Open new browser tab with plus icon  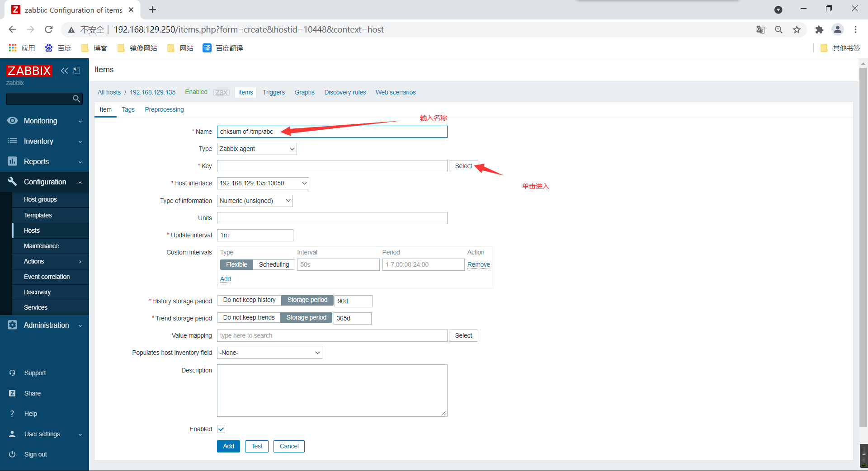153,9
